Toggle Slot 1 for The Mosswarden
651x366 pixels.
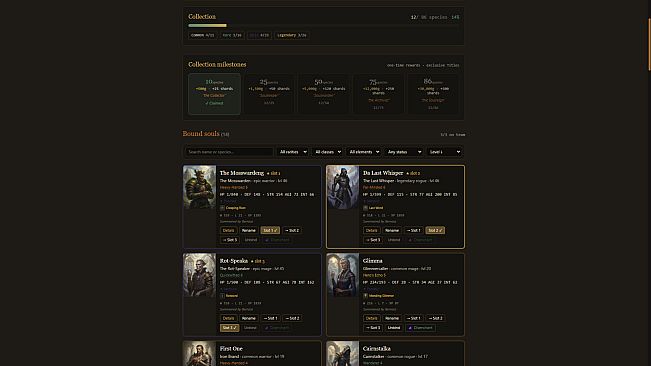[270, 230]
